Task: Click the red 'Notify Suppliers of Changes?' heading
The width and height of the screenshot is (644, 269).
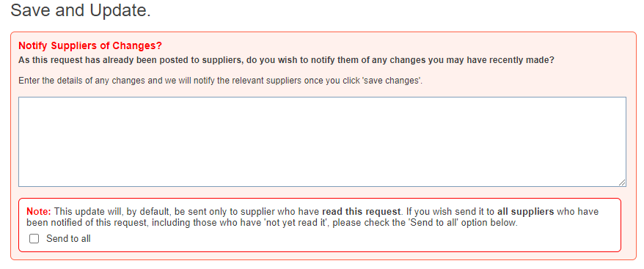Action: tap(90, 45)
